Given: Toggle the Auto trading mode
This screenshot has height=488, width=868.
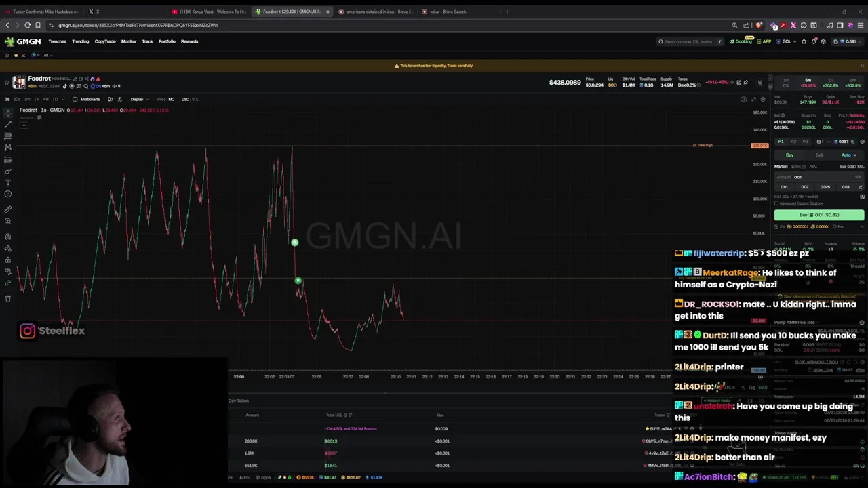Looking at the screenshot, I should [848, 155].
